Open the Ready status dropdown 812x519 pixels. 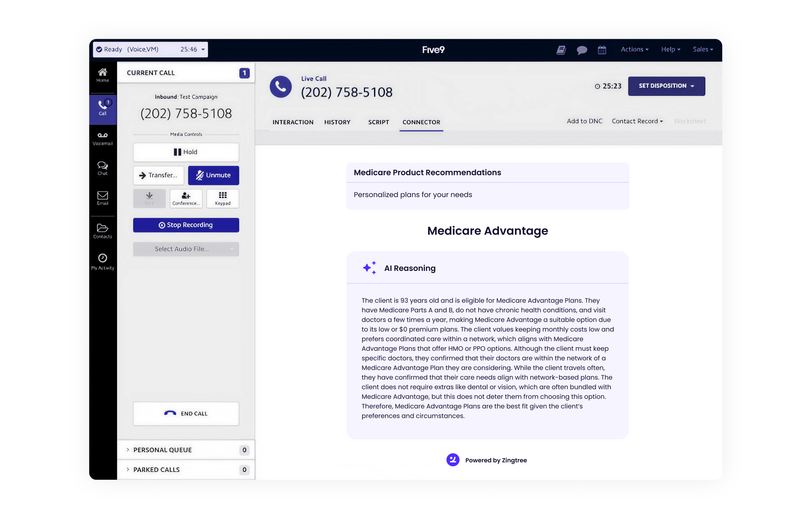coord(150,49)
